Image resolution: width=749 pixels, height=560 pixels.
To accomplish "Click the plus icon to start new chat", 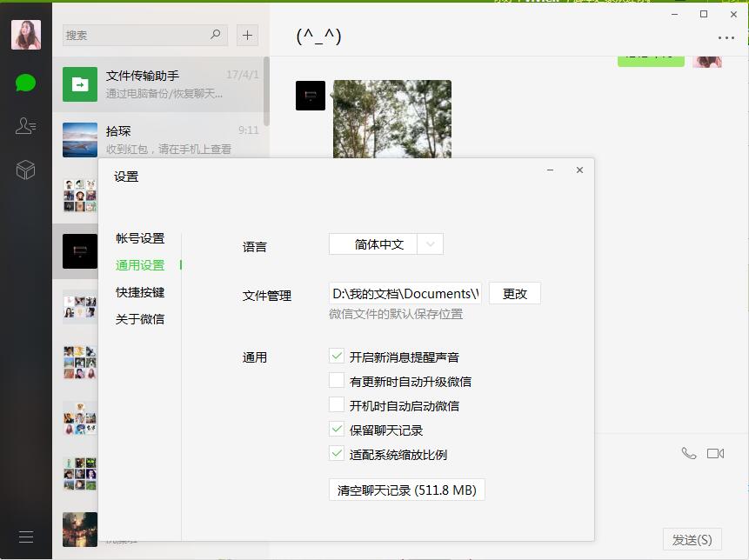I will [247, 35].
